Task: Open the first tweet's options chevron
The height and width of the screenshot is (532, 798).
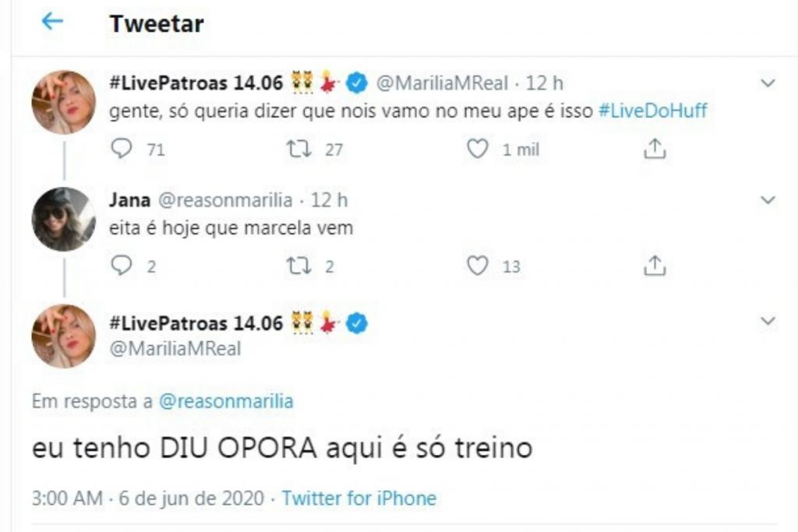Action: coord(768,83)
